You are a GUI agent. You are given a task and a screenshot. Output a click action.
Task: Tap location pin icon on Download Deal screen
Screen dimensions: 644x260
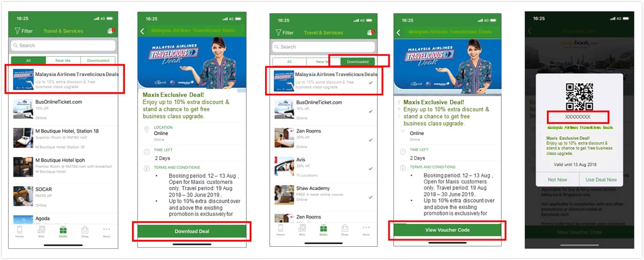pyautogui.click(x=146, y=130)
